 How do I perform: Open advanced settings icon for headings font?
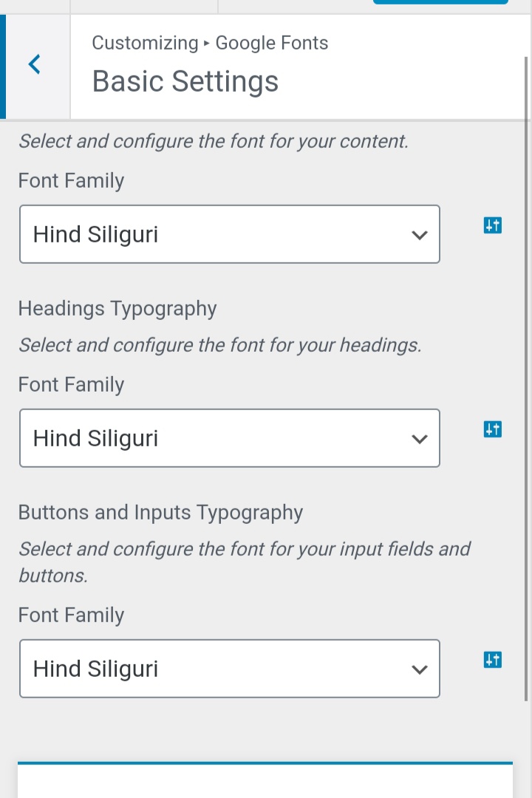(493, 430)
